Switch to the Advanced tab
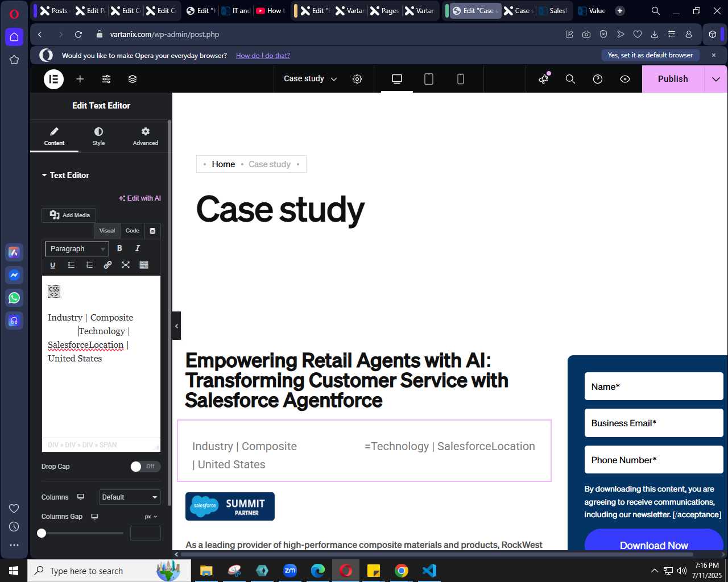 [x=146, y=136]
